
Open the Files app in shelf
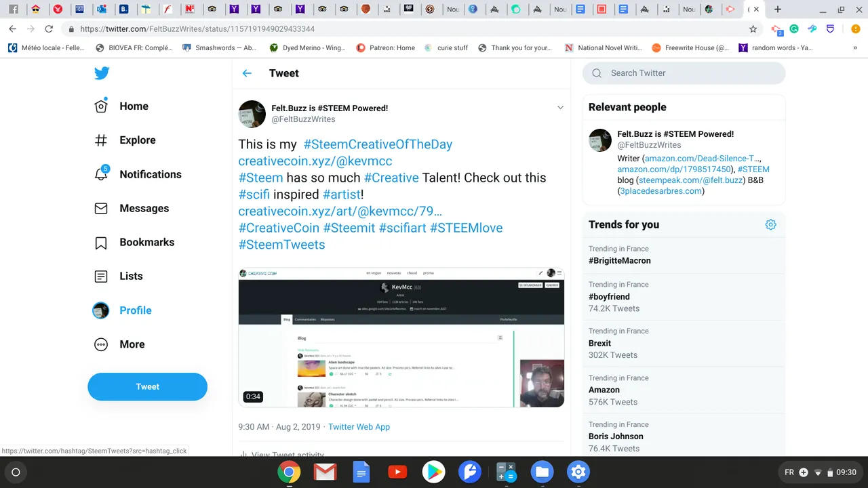542,472
